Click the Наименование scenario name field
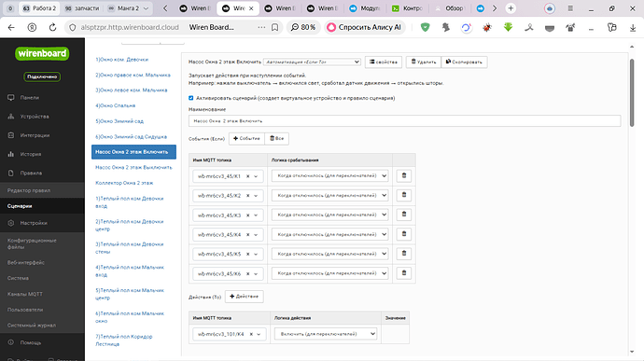Image resolution: width=644 pixels, height=361 pixels. 404,120
